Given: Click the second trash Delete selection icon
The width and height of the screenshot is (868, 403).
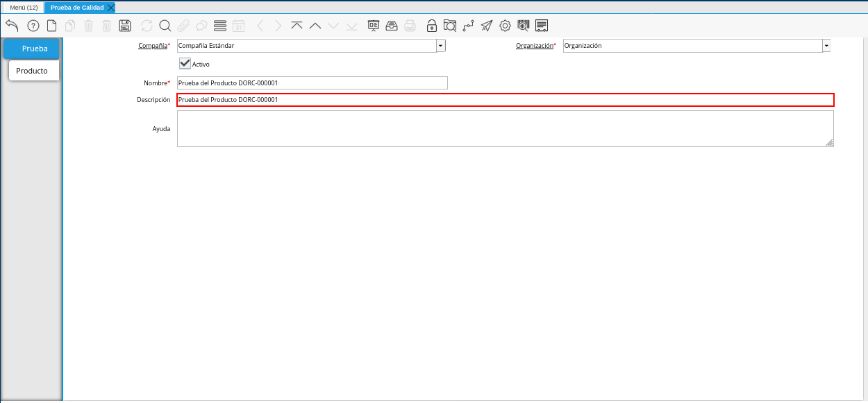Looking at the screenshot, I should 106,26.
